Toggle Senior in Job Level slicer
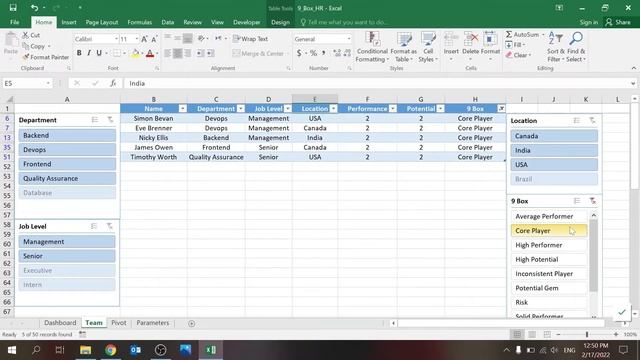This screenshot has width=640, height=360. 67,256
